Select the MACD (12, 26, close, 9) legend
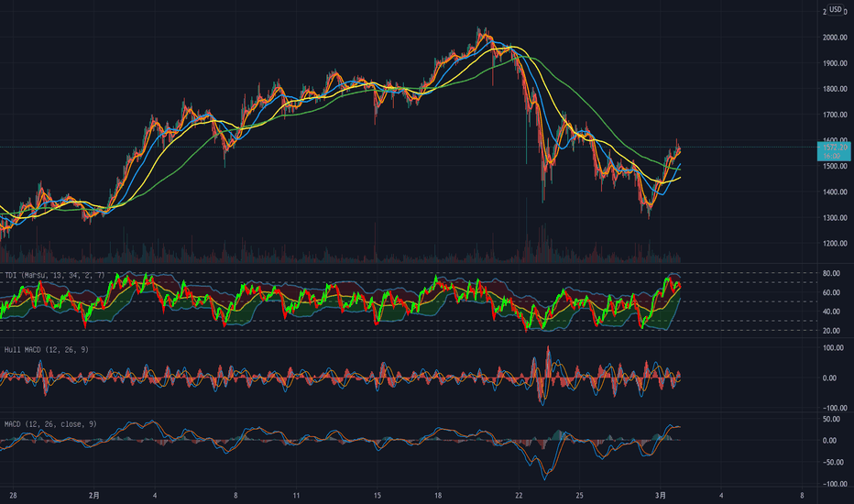 click(50, 424)
